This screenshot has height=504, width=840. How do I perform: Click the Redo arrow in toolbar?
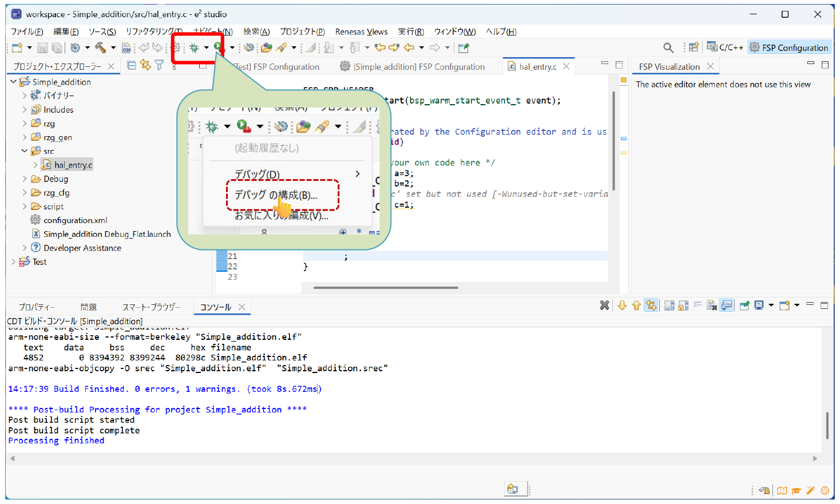tap(157, 48)
